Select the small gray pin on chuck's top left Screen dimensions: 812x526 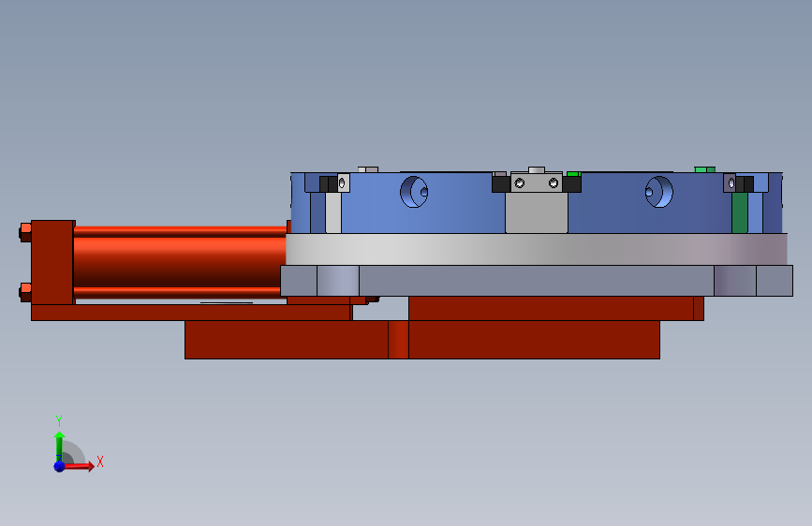tap(368, 169)
